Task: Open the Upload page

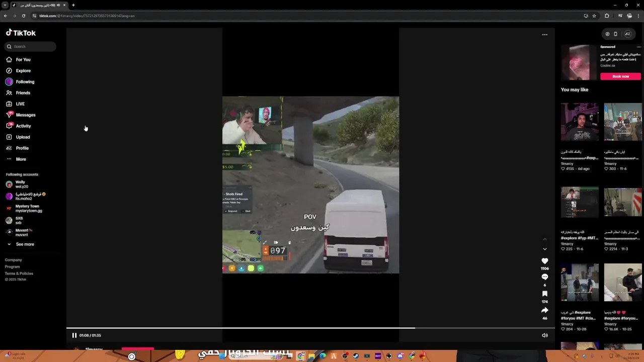Action: click(23, 137)
